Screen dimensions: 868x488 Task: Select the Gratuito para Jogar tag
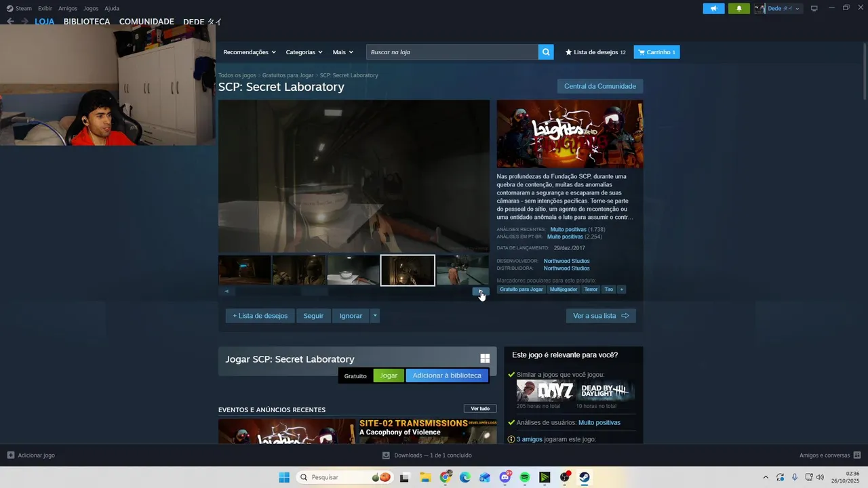(x=521, y=289)
